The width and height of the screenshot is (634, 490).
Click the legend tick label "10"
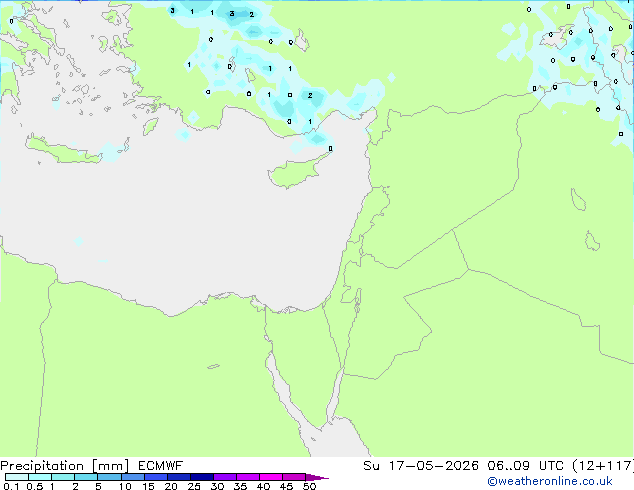[x=125, y=486]
